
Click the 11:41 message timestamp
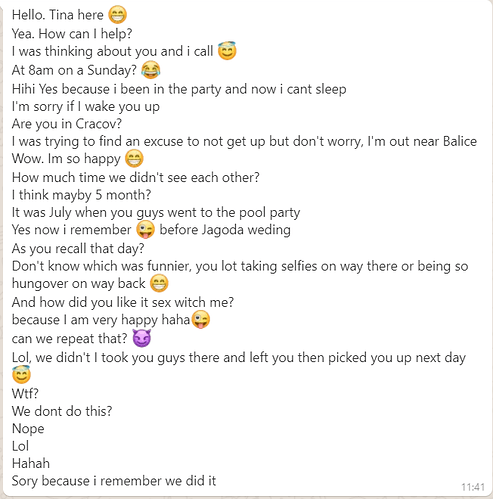(473, 487)
